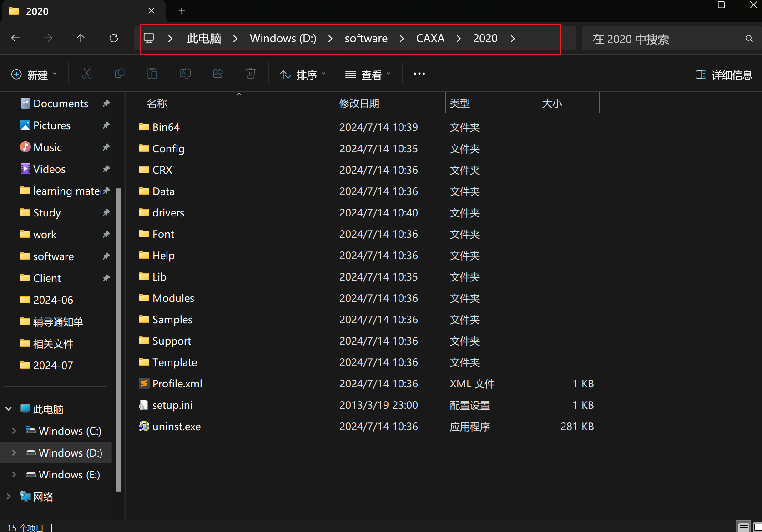
Task: Open the 2024-06 folder in sidebar
Action: [53, 300]
